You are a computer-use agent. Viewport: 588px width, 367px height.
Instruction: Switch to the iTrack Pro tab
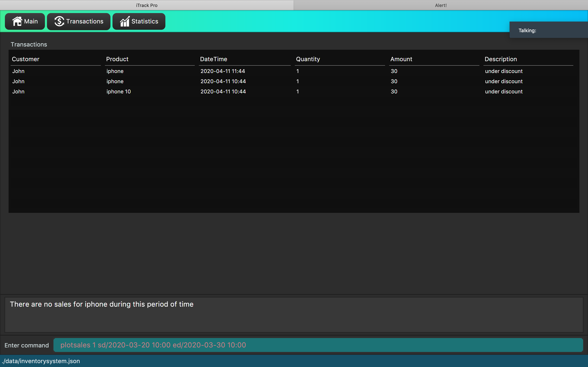point(147,5)
